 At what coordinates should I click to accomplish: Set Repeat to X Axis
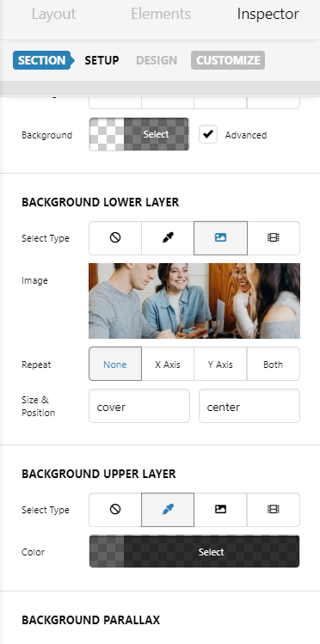pyautogui.click(x=168, y=365)
